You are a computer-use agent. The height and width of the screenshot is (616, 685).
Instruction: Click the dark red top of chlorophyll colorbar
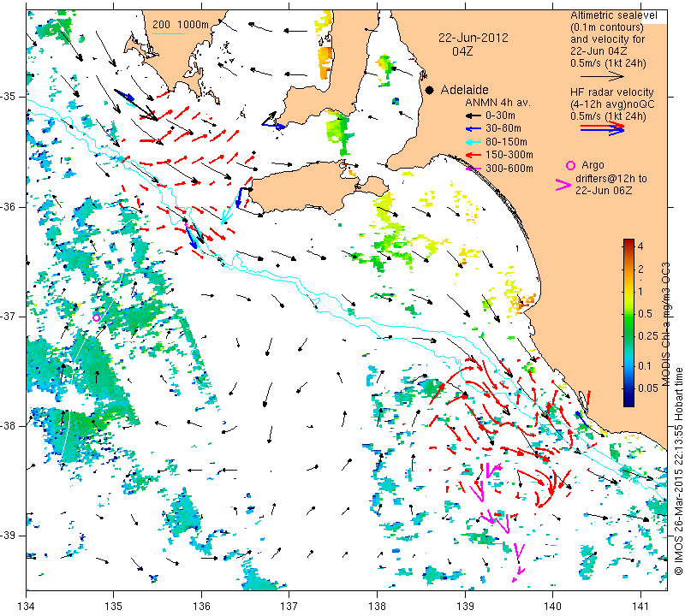pos(628,242)
